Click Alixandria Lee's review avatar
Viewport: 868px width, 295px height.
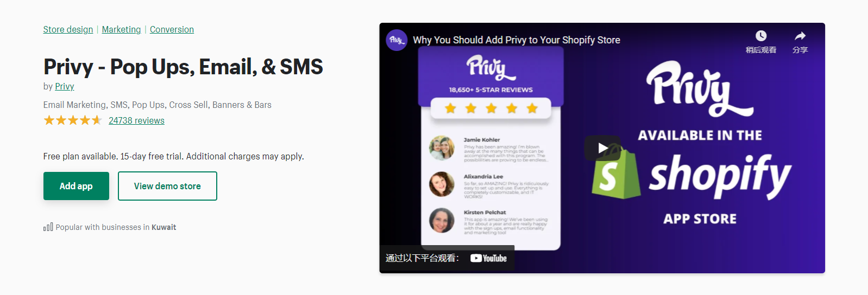(x=442, y=184)
